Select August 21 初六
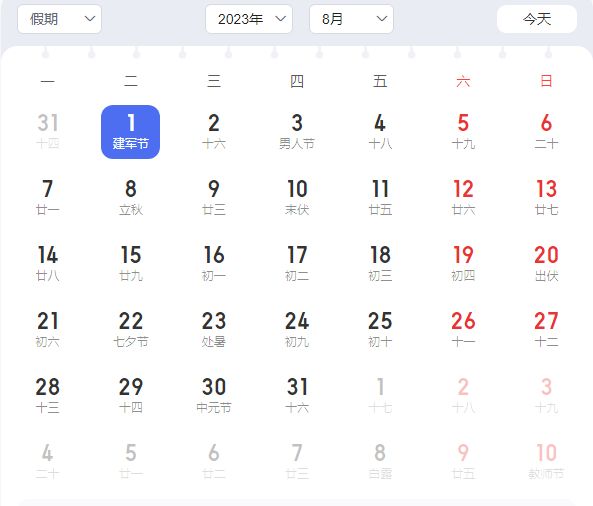The image size is (593, 506). (47, 330)
